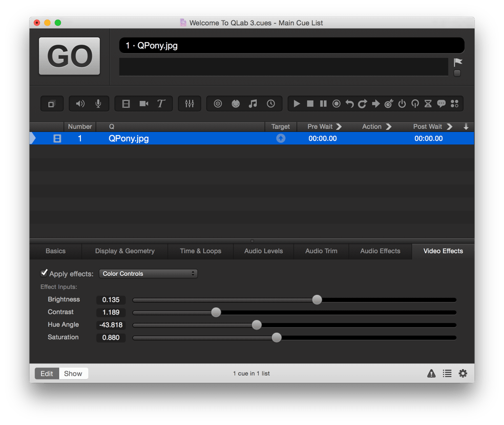Add an Audio cue (speaker icon)

click(x=80, y=104)
